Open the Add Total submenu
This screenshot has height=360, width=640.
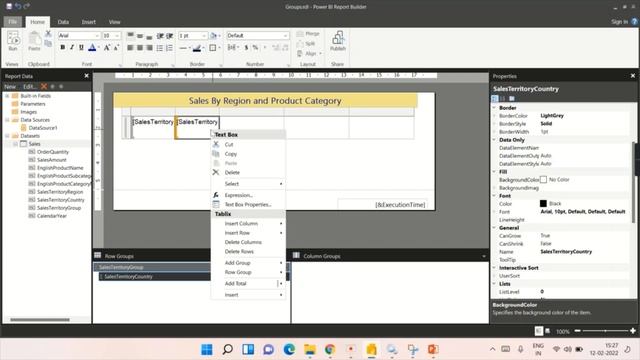point(248,283)
